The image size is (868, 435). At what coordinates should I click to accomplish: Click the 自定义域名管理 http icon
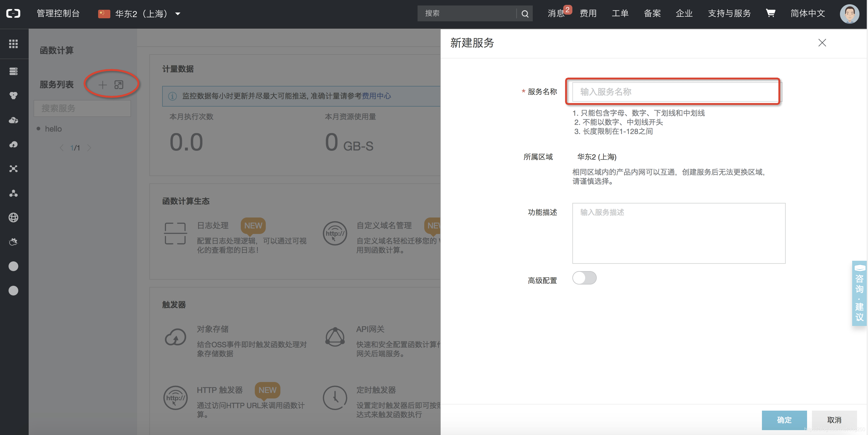coord(335,233)
